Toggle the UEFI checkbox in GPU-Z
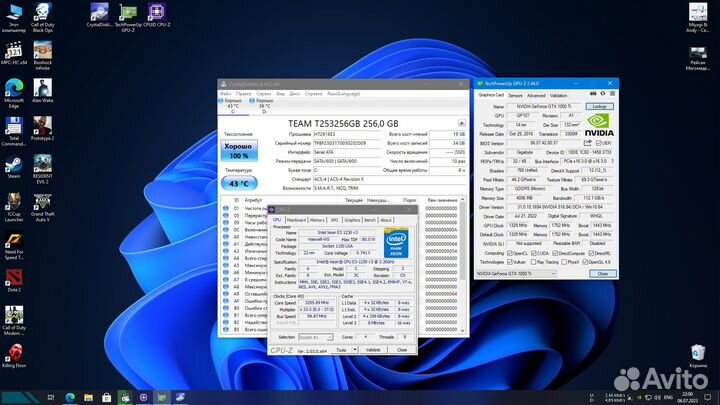The height and width of the screenshot is (405, 720). point(598,143)
